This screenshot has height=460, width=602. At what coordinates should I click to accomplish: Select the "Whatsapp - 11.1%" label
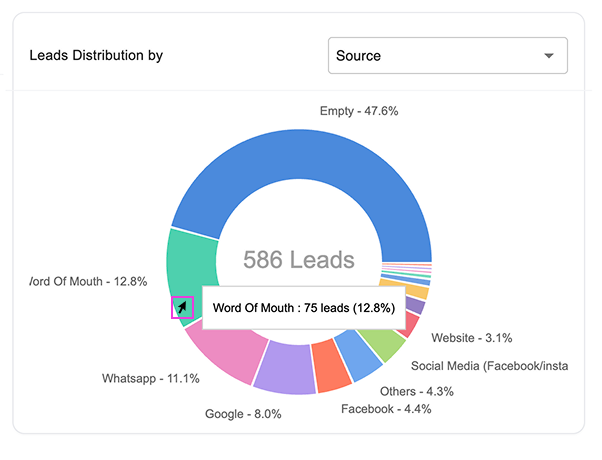tap(151, 378)
